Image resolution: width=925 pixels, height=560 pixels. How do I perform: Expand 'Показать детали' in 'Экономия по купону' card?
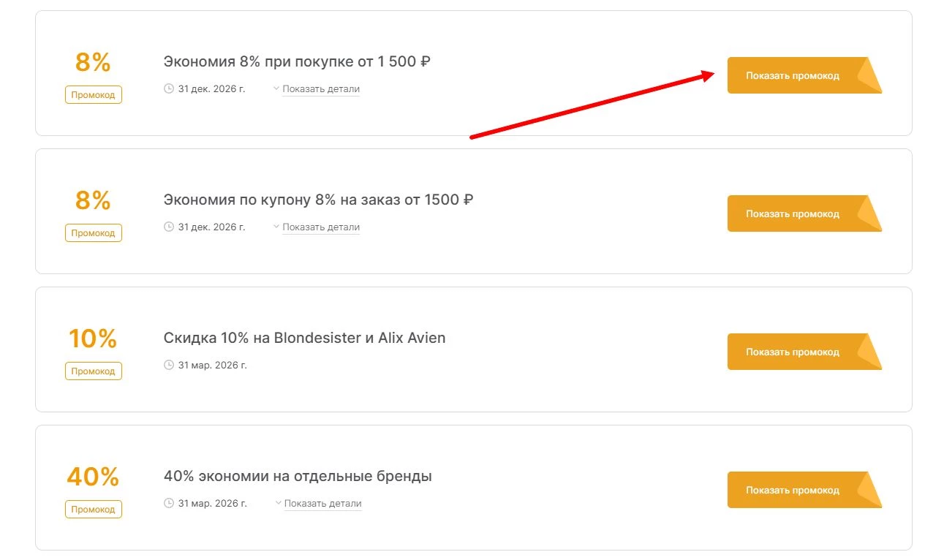pos(320,227)
